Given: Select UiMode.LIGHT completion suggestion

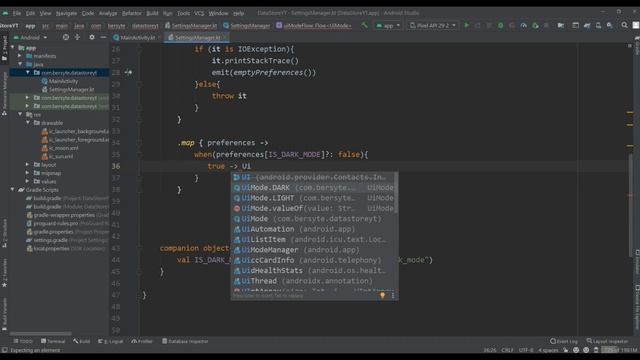Looking at the screenshot, I should pyautogui.click(x=313, y=198).
